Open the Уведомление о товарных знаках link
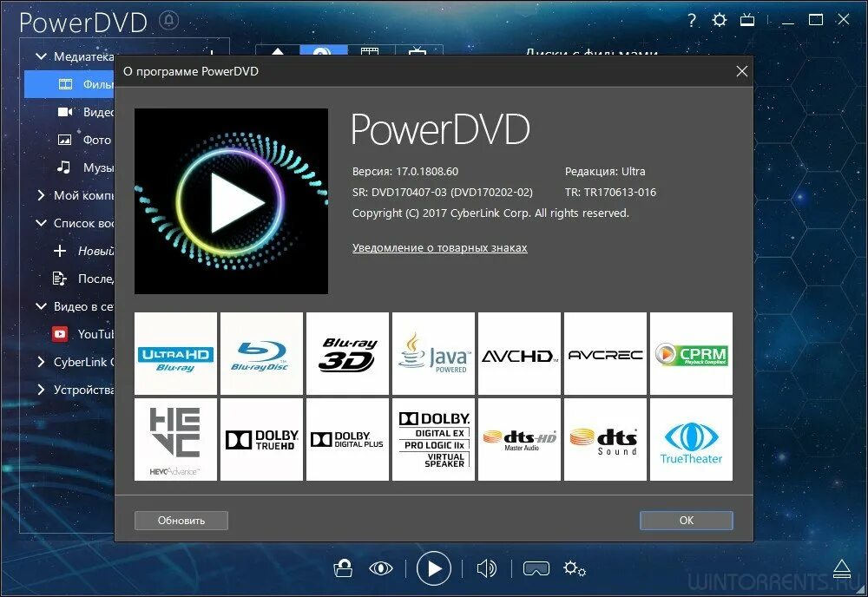The width and height of the screenshot is (868, 597). point(439,248)
